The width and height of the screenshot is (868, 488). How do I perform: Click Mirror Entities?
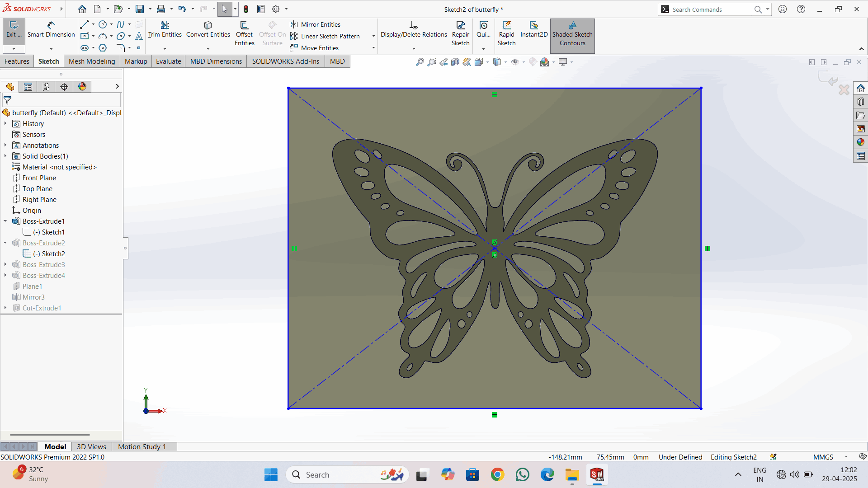316,24
